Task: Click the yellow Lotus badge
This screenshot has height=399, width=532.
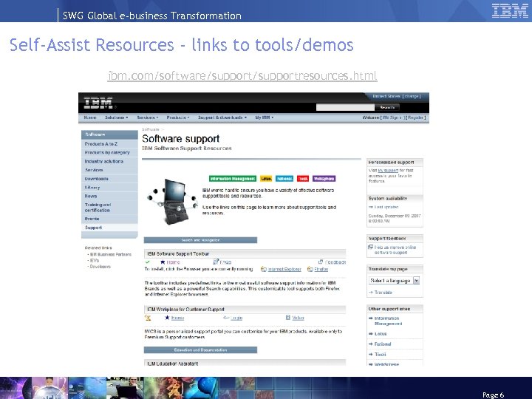Action: coord(266,179)
